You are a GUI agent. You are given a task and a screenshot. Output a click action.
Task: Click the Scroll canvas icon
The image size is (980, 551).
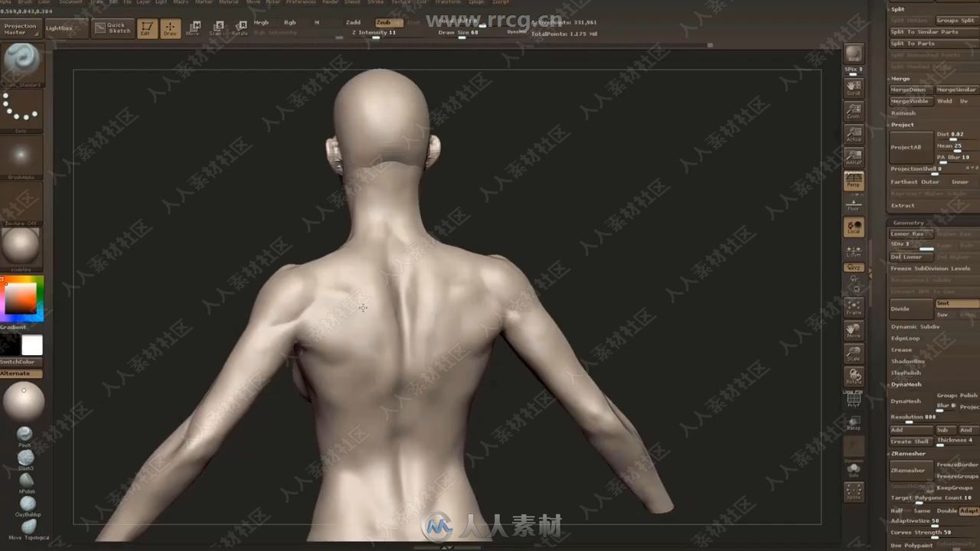tap(854, 87)
